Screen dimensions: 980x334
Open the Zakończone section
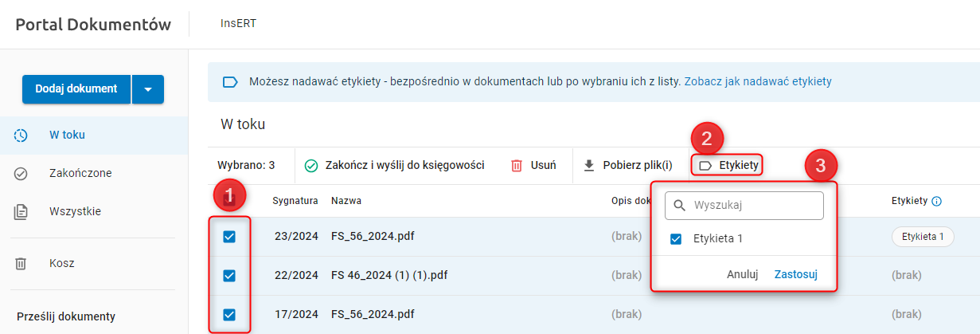(x=80, y=174)
